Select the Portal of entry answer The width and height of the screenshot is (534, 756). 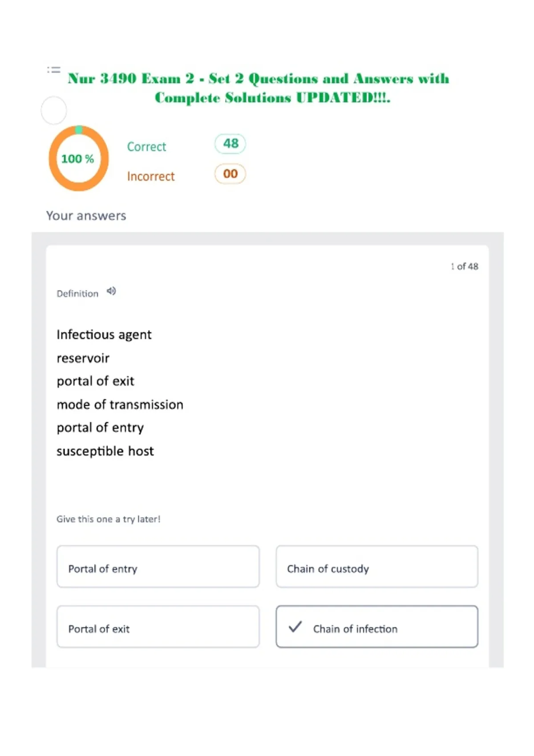click(158, 567)
